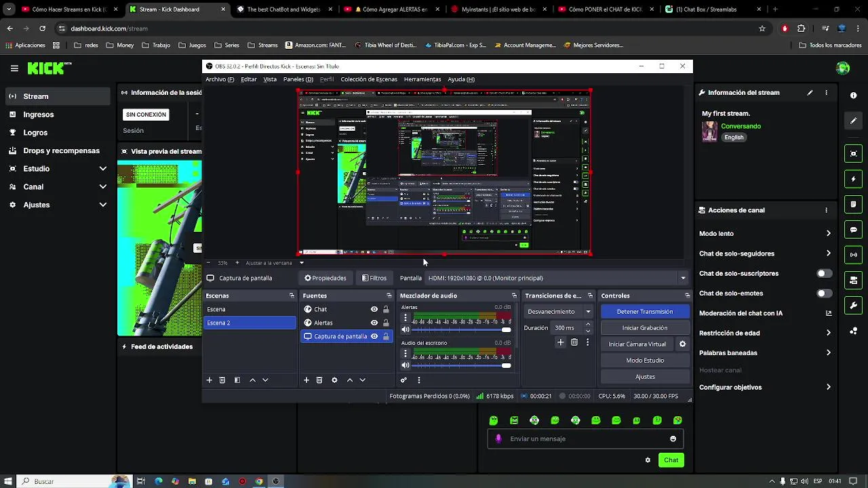Mute the Alertas audio speaker icon
Image resolution: width=868 pixels, height=488 pixels.
pos(406,329)
